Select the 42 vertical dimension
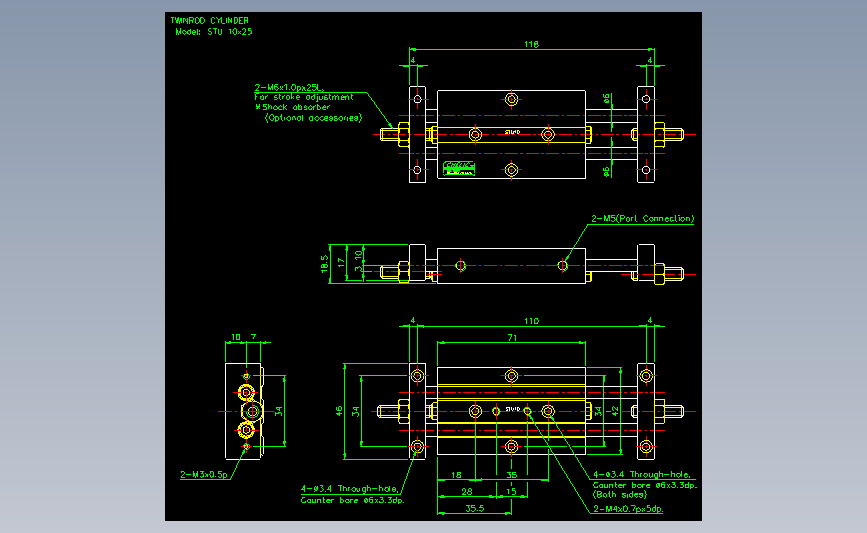 pos(615,411)
